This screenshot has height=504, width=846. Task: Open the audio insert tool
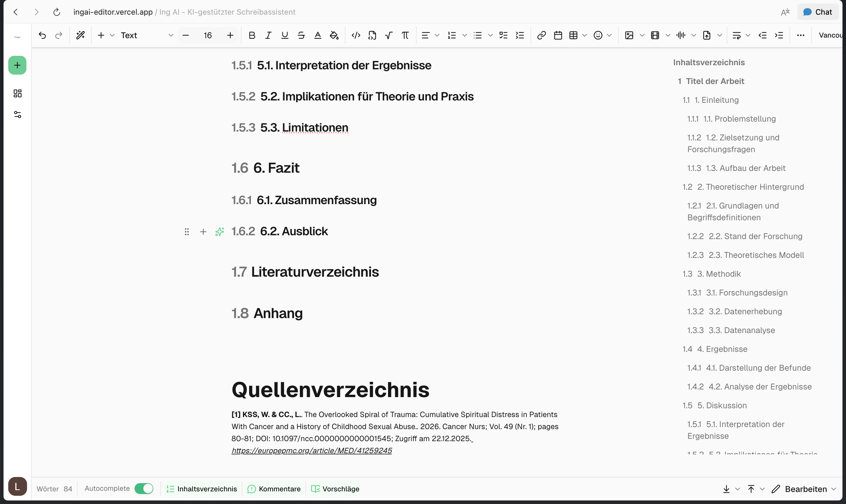pyautogui.click(x=680, y=35)
